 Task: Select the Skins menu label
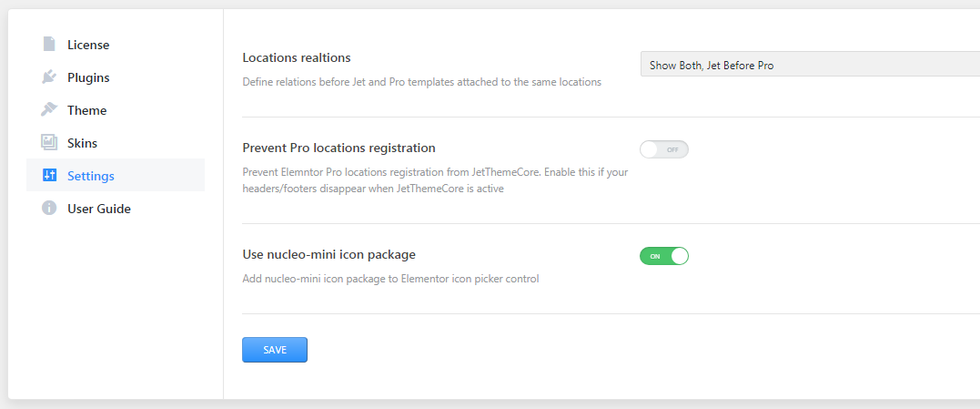tap(82, 143)
